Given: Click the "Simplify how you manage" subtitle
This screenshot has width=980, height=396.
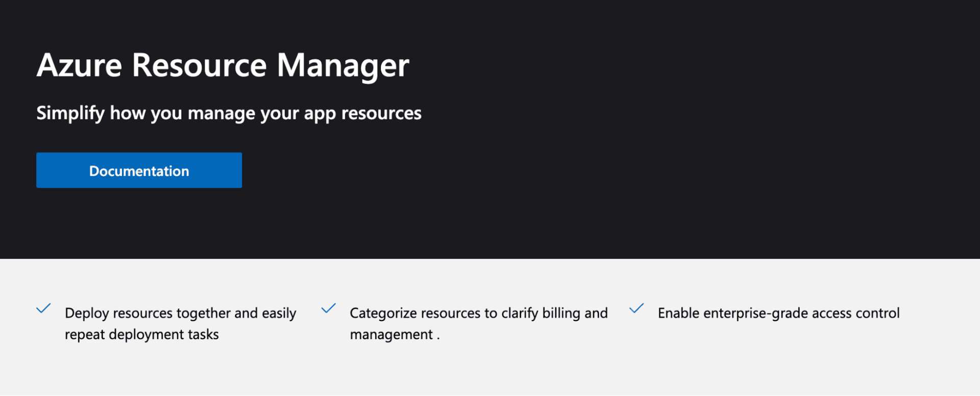Looking at the screenshot, I should pyautogui.click(x=229, y=113).
